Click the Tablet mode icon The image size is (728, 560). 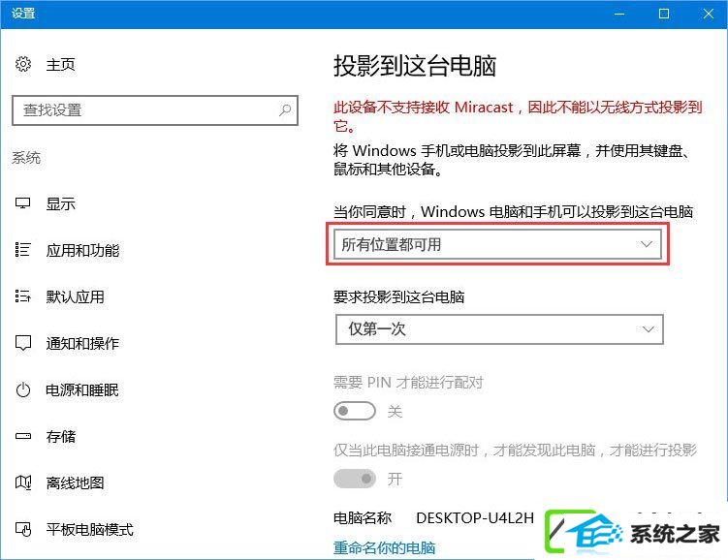click(x=22, y=529)
